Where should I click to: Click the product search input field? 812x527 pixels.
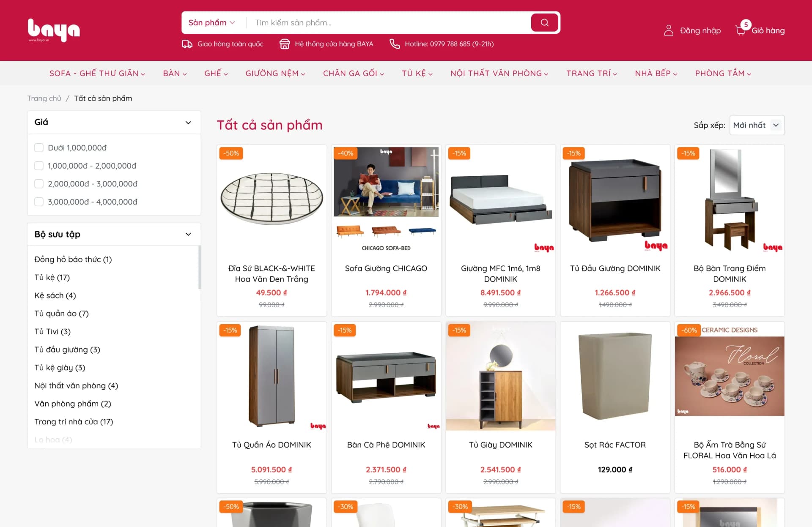[389, 22]
